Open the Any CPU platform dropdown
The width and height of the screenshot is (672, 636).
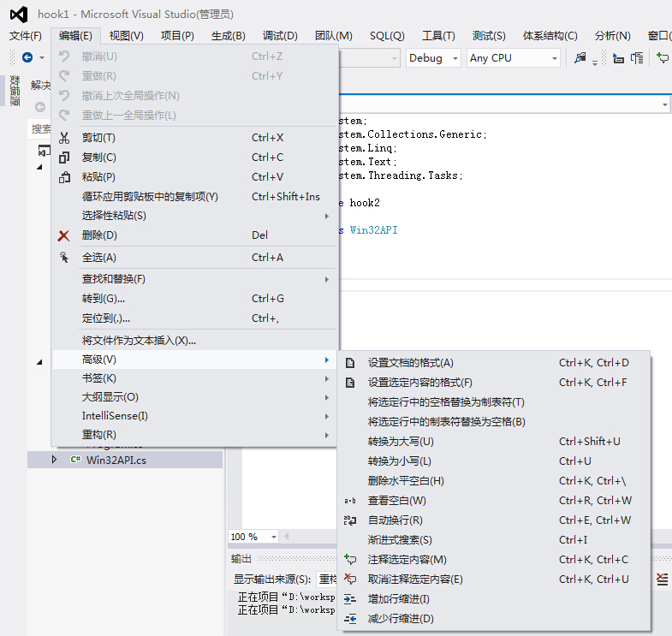[514, 58]
